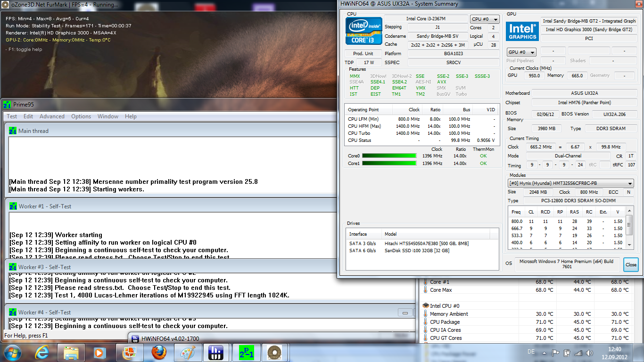Screen dimensions: 644x362
Task: Switch to Prime95 in the taskbar
Action: click(246, 353)
